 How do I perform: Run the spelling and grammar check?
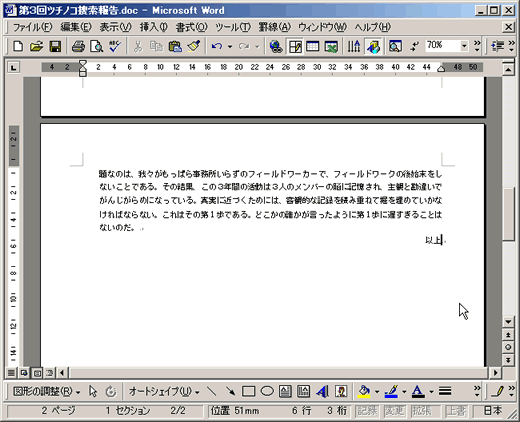coord(115,46)
